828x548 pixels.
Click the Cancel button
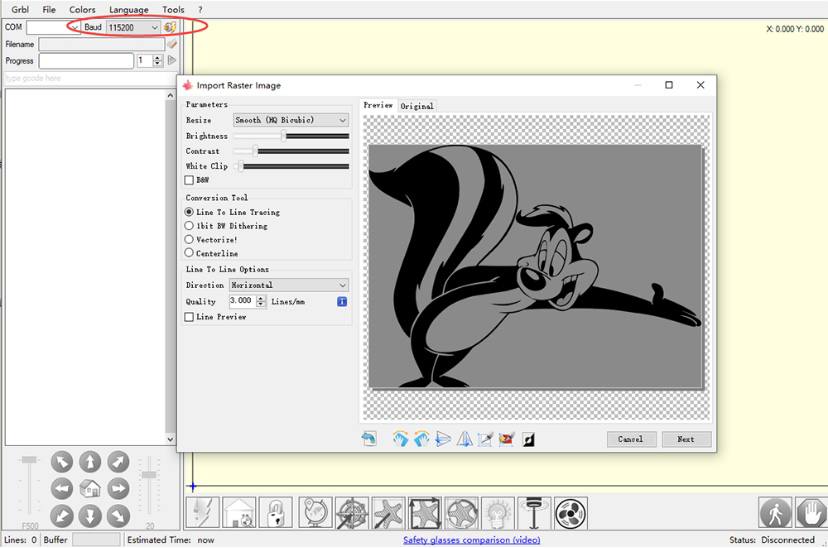click(631, 439)
